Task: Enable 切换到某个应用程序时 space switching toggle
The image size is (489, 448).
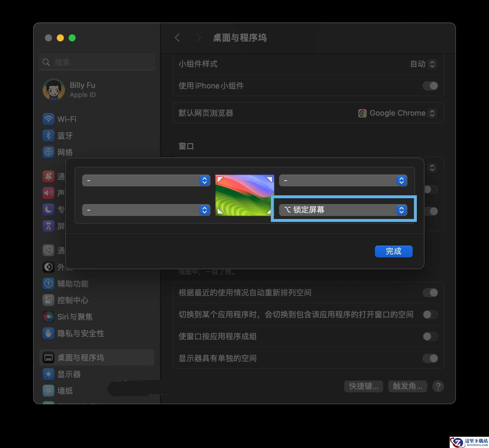Action: [430, 315]
